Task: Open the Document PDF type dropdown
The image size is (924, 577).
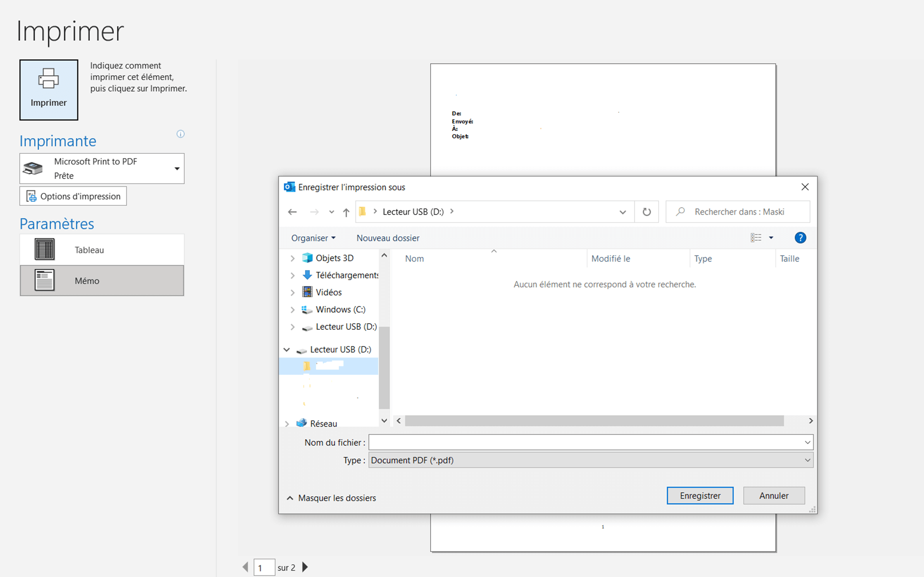Action: click(x=807, y=460)
